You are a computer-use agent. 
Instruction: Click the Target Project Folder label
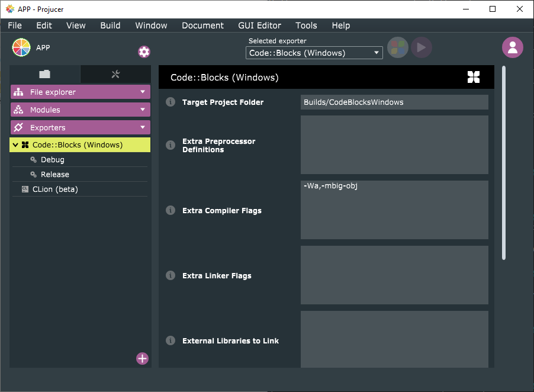pyautogui.click(x=223, y=102)
